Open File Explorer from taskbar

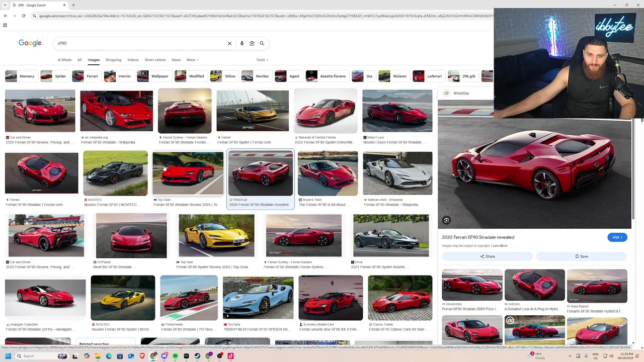pos(98,356)
